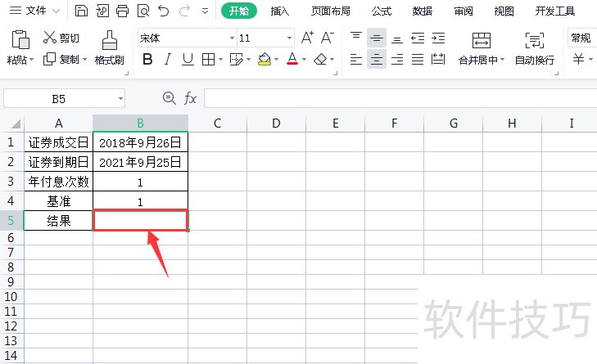This screenshot has height=364, width=597.
Task: Click the fx insert function icon
Action: (190, 98)
